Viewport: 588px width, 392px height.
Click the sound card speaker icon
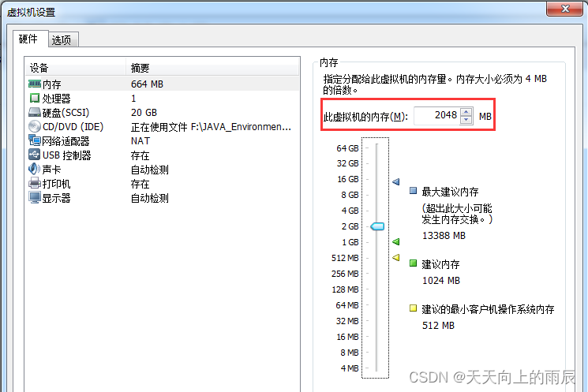[35, 169]
